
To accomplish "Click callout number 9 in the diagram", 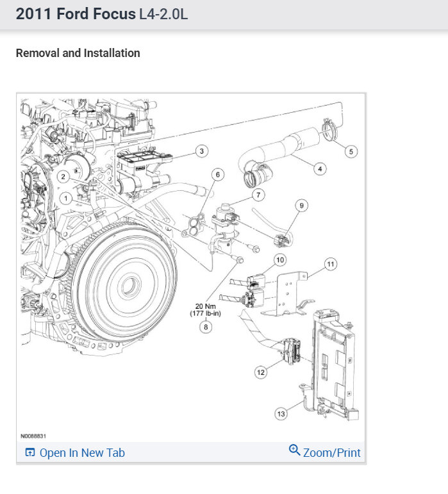I will 301,206.
